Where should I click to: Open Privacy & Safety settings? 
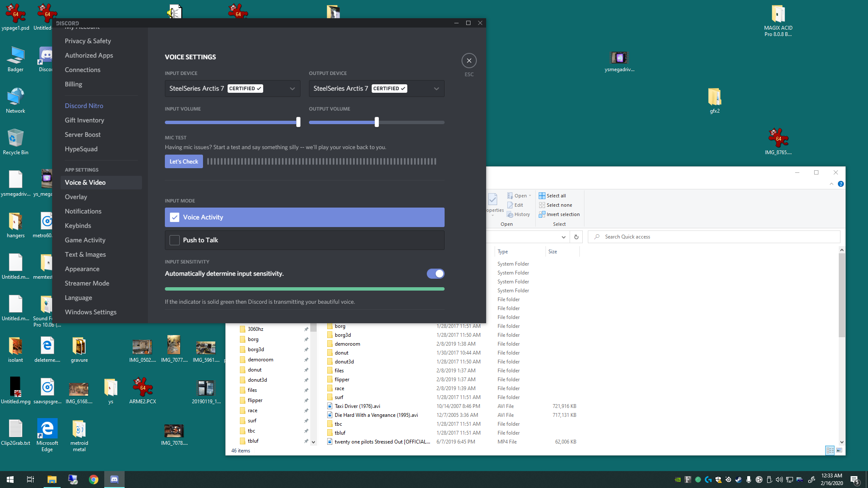click(88, 41)
